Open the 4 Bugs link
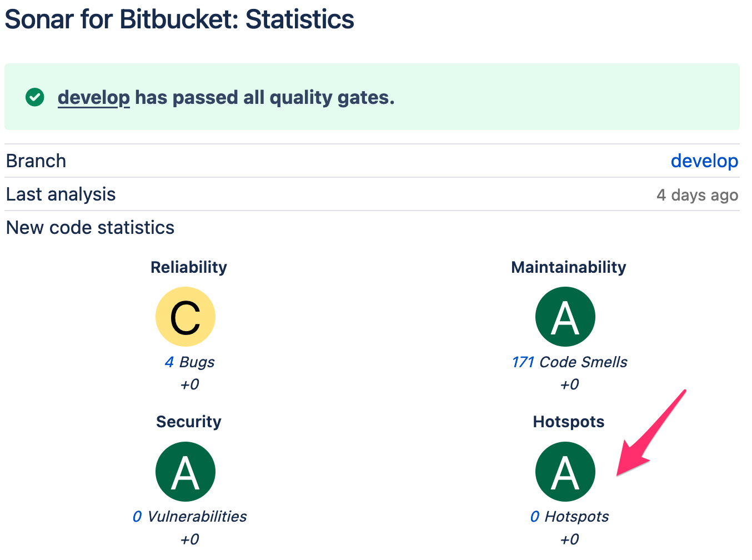752x560 pixels. coord(169,362)
